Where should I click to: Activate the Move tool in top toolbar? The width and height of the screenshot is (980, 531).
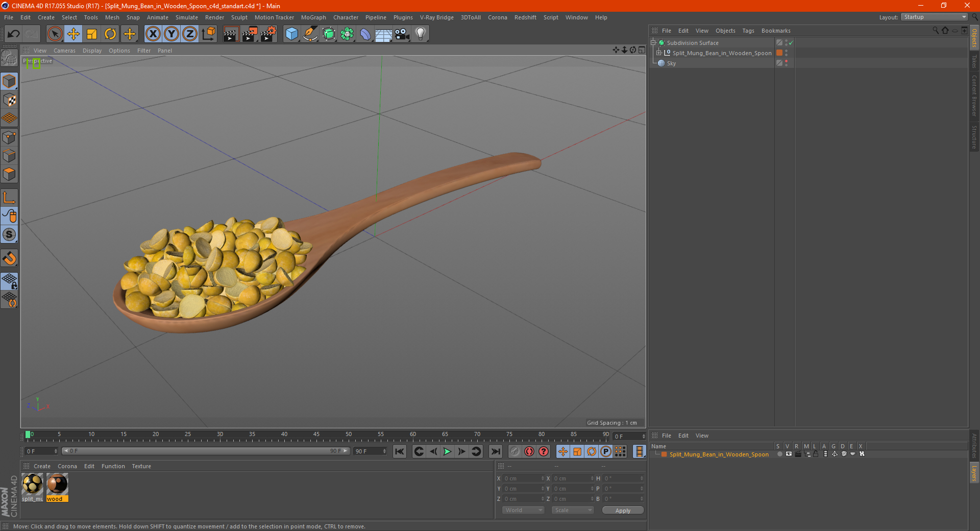[73, 34]
